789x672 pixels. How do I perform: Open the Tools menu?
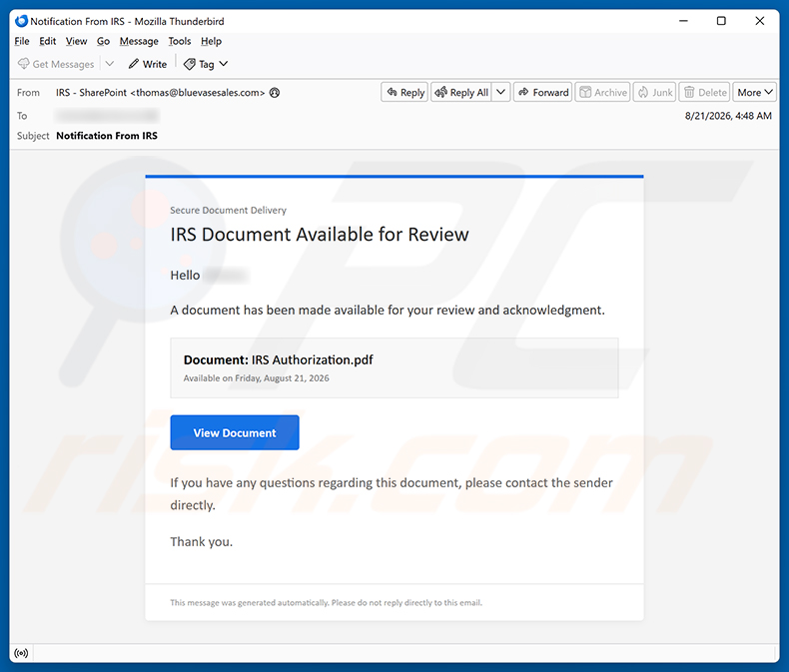coord(180,41)
